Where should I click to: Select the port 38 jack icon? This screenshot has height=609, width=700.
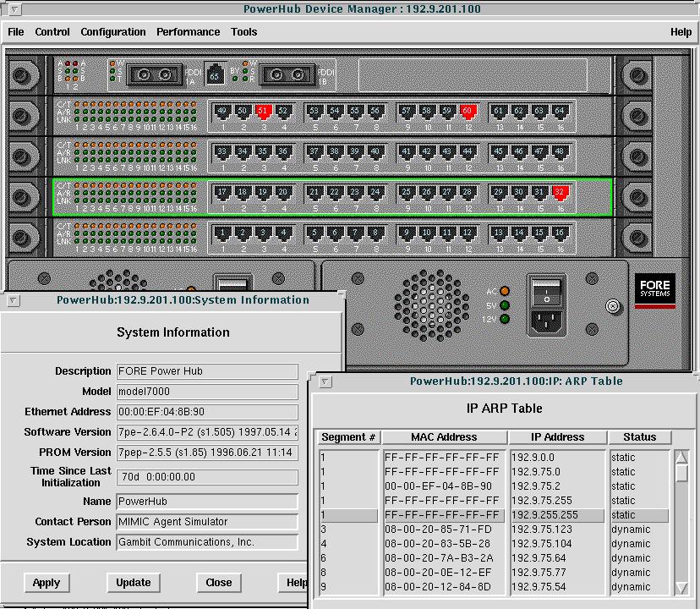pyautogui.click(x=335, y=152)
